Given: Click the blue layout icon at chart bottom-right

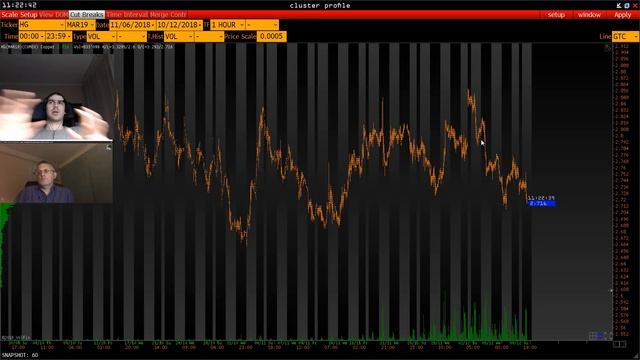Looking at the screenshot, I should (600, 336).
